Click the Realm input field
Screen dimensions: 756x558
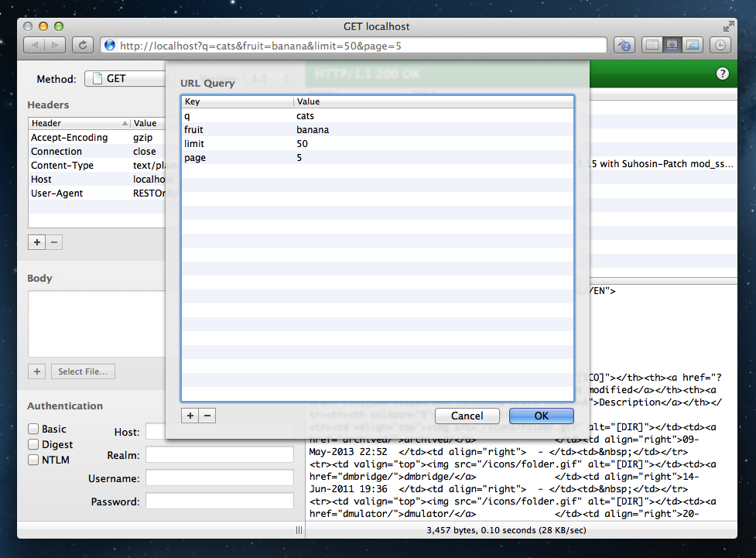pyautogui.click(x=220, y=455)
